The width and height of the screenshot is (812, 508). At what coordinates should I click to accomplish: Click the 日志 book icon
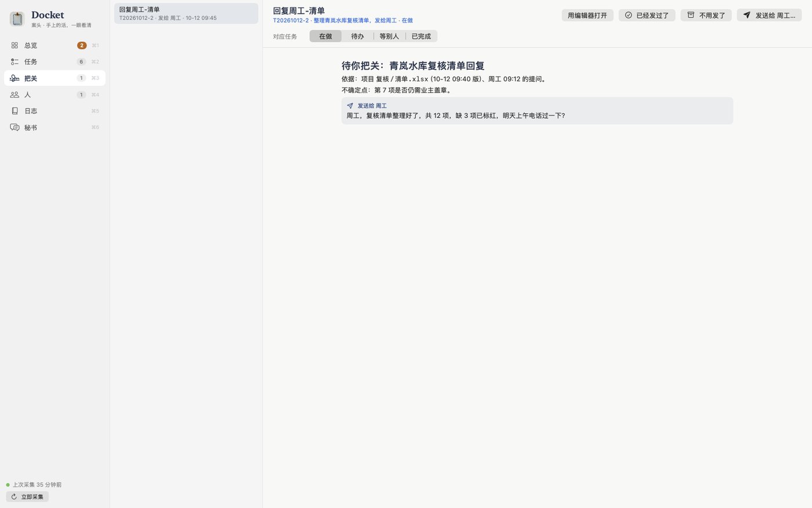tap(14, 111)
